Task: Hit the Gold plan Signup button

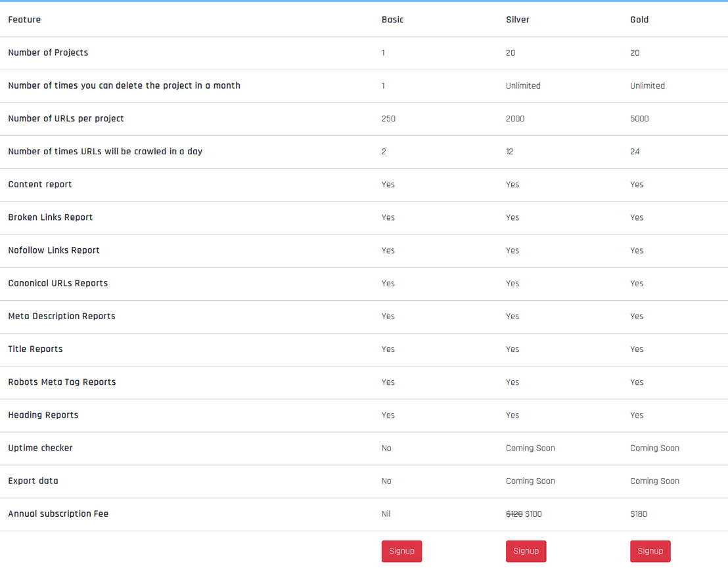Action: point(650,551)
